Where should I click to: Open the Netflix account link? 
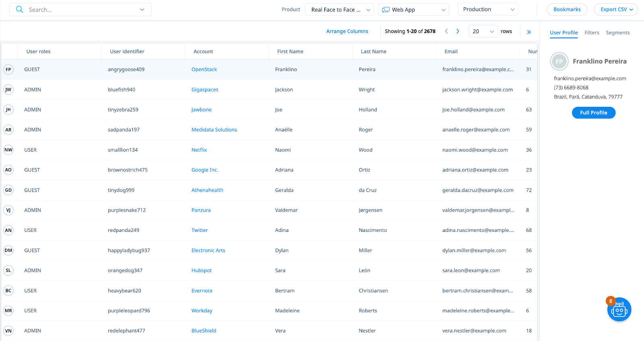tap(199, 150)
